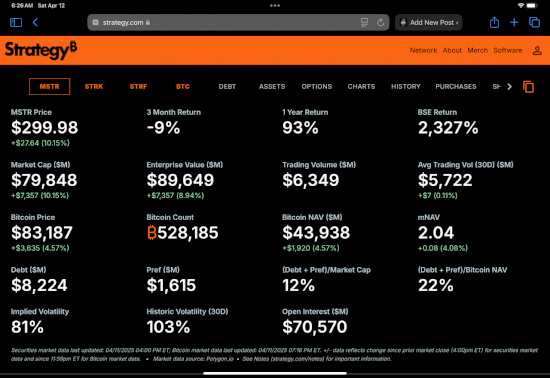Viewport: 550px width, 378px height.
Task: Copy data using the orange copy icon
Action: (528, 87)
